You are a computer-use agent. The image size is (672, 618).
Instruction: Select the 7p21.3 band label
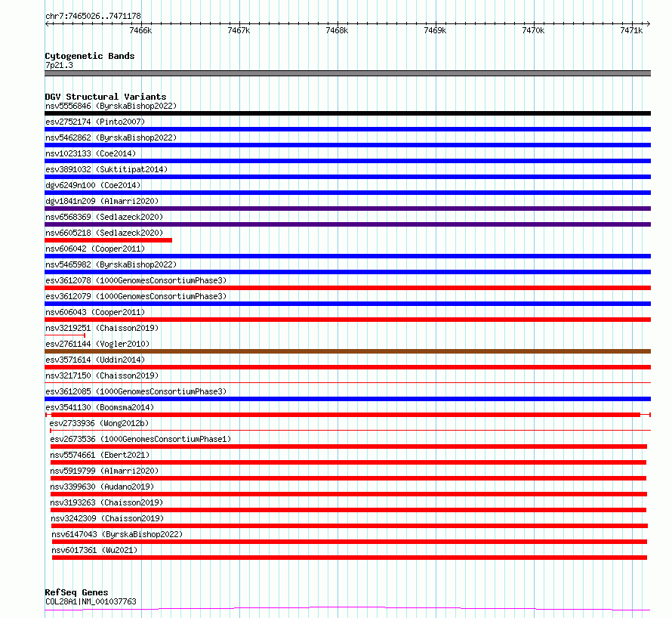click(x=59, y=65)
